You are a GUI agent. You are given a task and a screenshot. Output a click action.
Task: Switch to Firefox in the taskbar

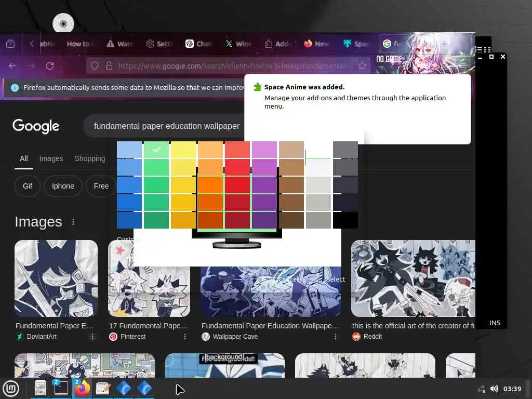tap(82, 389)
